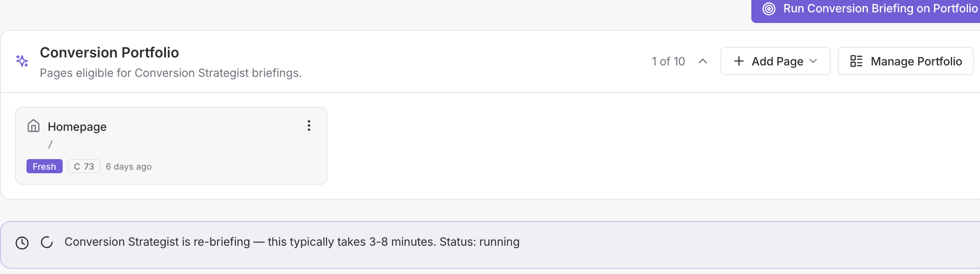Viewport: 980px width, 274px height.
Task: Open the Homepage page card
Action: [x=171, y=145]
